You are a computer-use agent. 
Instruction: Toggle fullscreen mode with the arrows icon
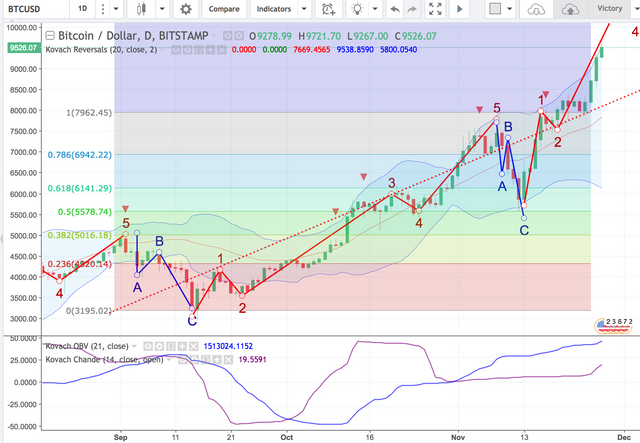click(435, 9)
